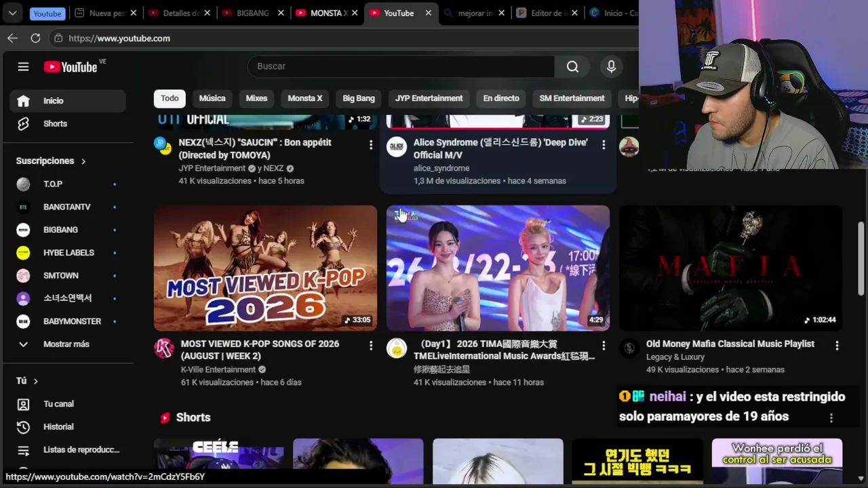
Task: Open Shorts from the sidebar
Action: pyautogui.click(x=68, y=124)
